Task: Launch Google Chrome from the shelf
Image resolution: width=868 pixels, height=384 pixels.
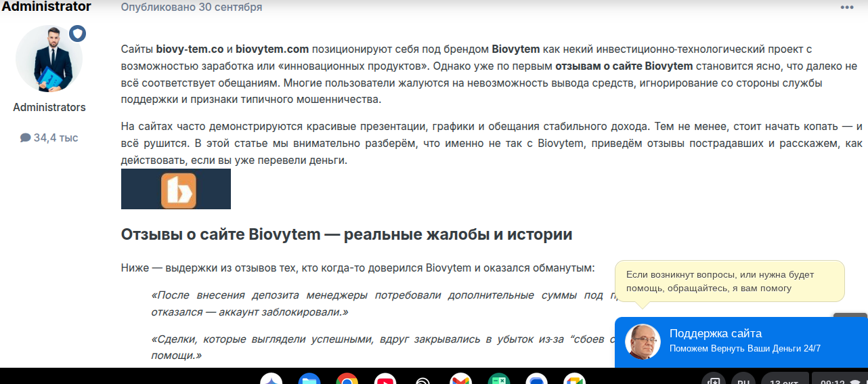Action: pyautogui.click(x=347, y=380)
